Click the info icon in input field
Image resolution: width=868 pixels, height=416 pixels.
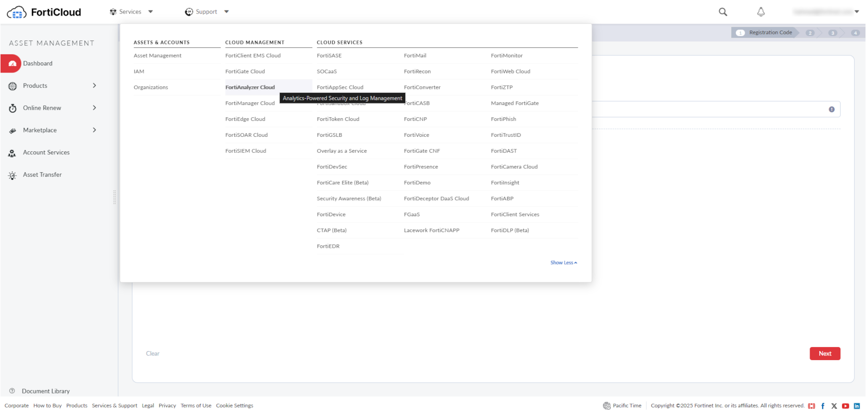(832, 109)
